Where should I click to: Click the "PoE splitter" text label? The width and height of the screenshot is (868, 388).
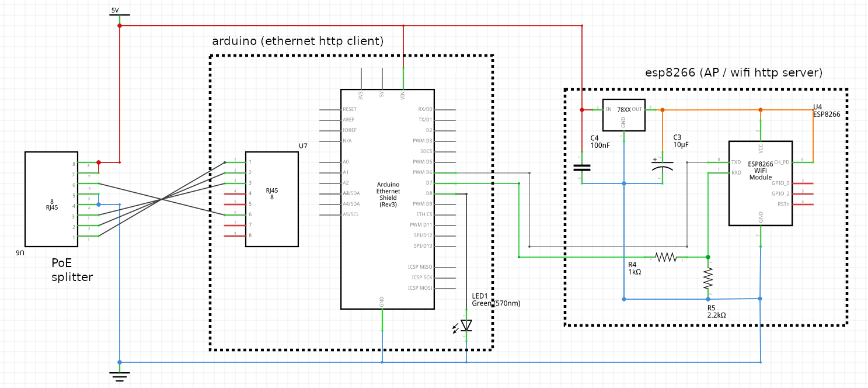(72, 270)
